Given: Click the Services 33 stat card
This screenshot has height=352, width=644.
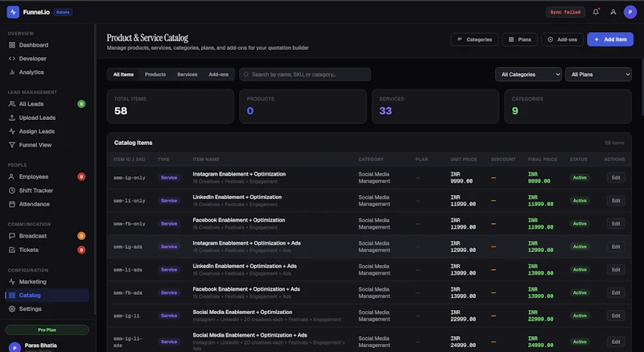Looking at the screenshot, I should pyautogui.click(x=436, y=106).
